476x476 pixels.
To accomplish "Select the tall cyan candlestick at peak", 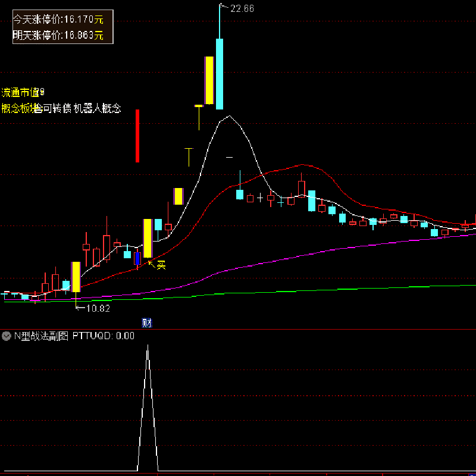I will tap(220, 74).
